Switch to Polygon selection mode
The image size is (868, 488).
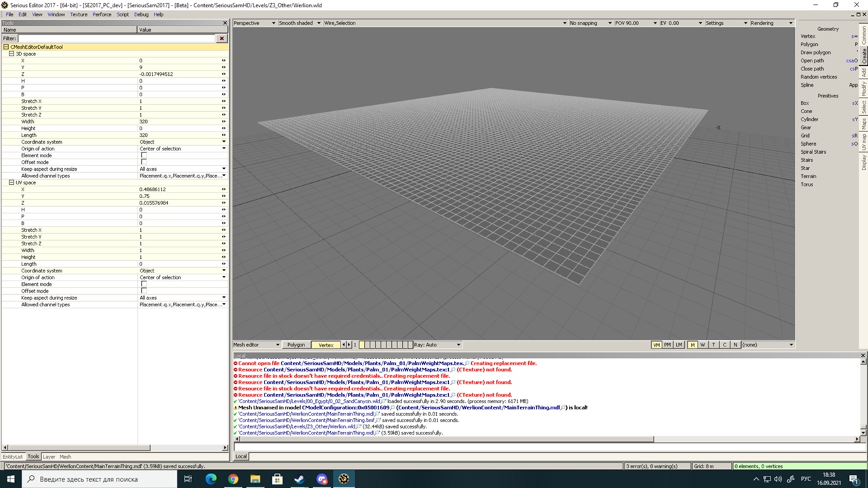tap(296, 345)
